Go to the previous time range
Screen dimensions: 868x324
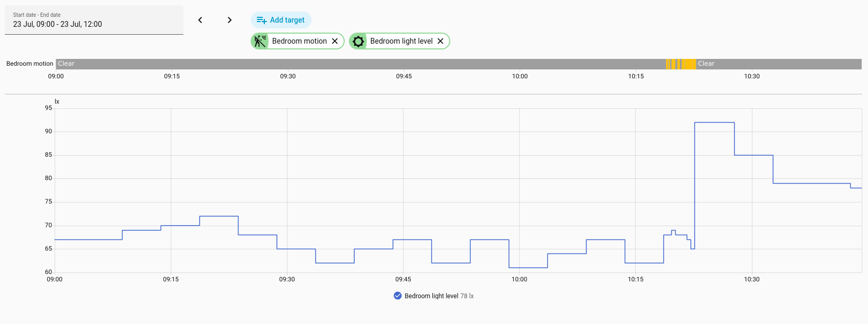coord(200,20)
